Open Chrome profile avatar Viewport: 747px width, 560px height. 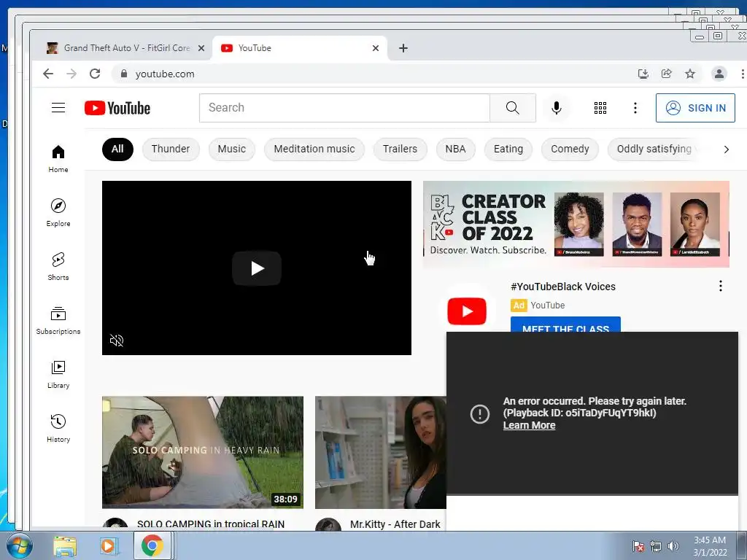[x=719, y=74]
